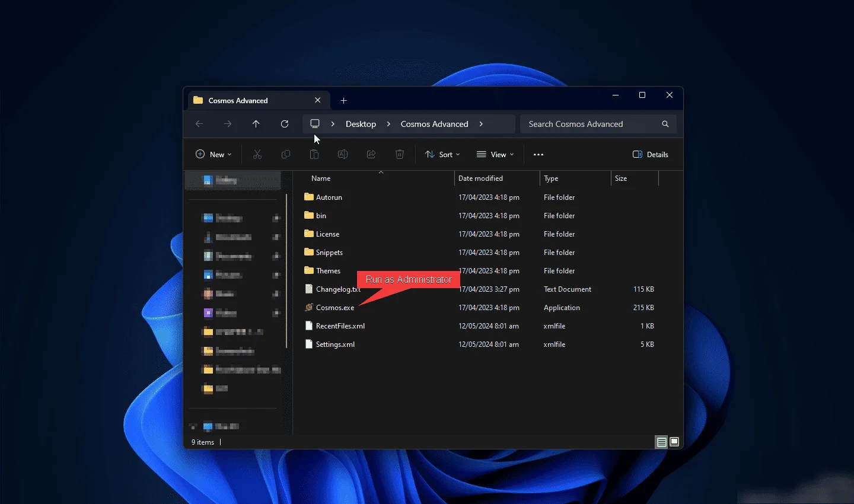
Task: Open the See more ellipsis menu
Action: (538, 154)
